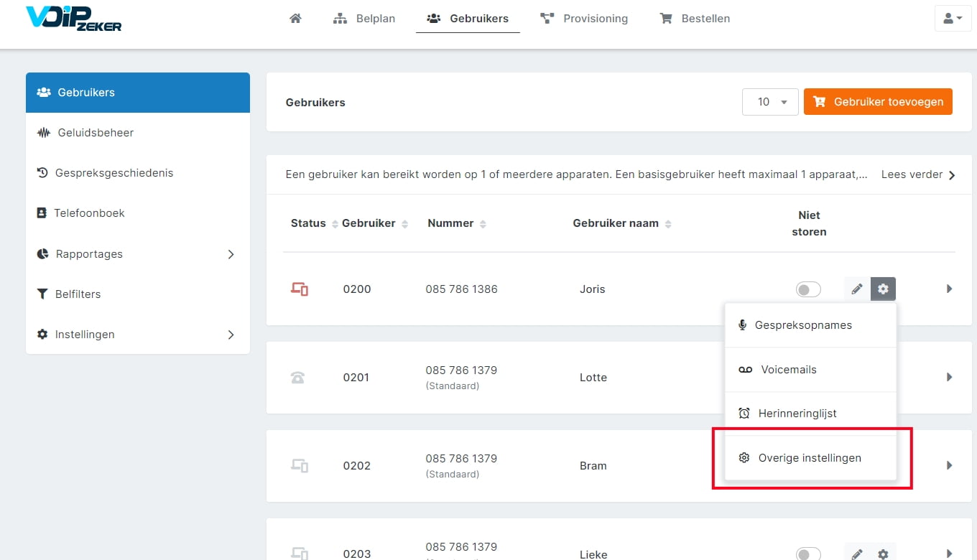
Task: Expand the Joris row arrow
Action: (949, 289)
